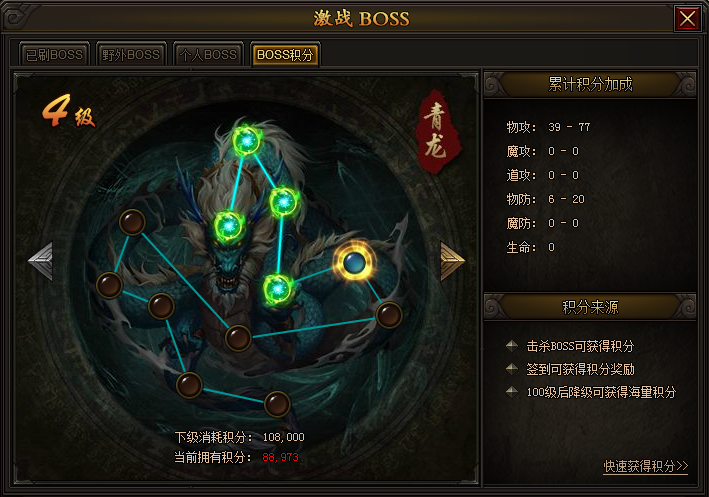Open the 已刷BOSS tab
Viewport: 709px width, 497px height.
(x=54, y=55)
